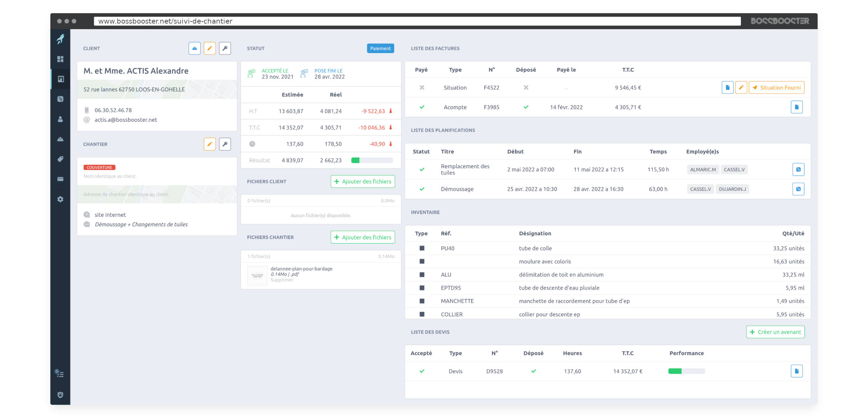
Task: Click the Acompte invoice type cell
Action: pyautogui.click(x=455, y=107)
